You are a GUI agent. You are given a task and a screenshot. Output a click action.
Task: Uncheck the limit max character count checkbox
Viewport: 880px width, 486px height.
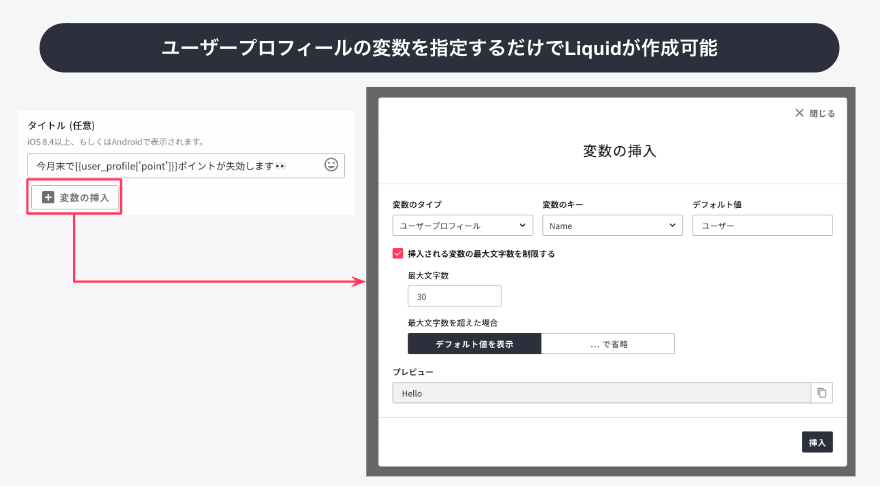398,254
